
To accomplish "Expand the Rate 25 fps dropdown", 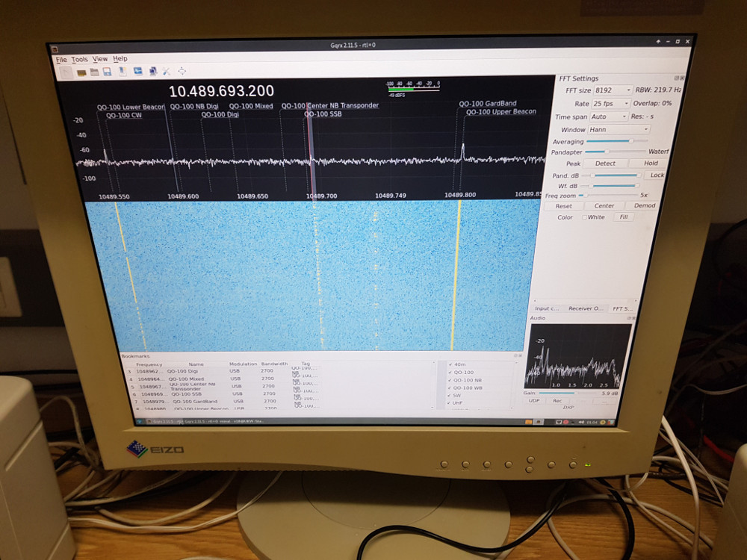I will click(x=610, y=104).
